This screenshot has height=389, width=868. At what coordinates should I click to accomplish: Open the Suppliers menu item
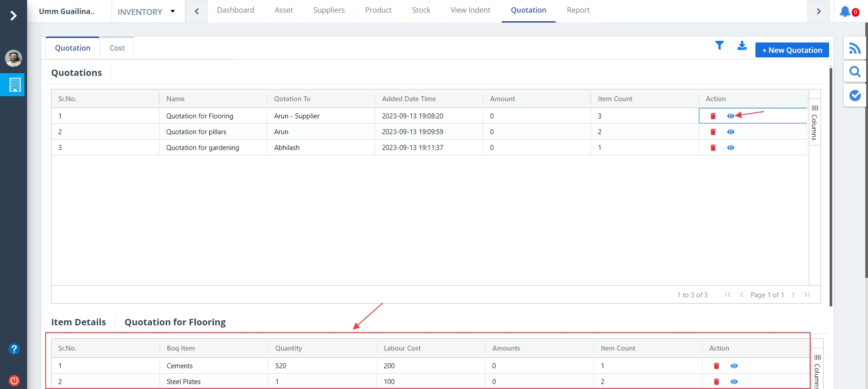[329, 10]
